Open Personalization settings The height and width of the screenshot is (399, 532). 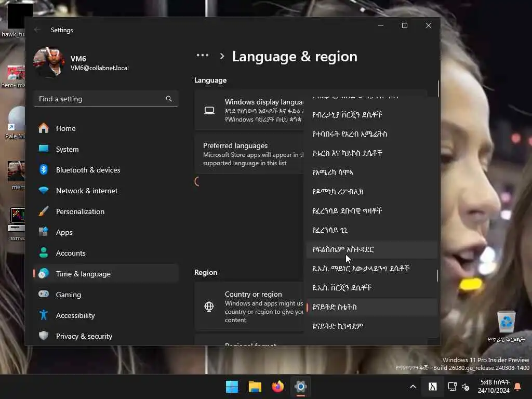point(106,211)
